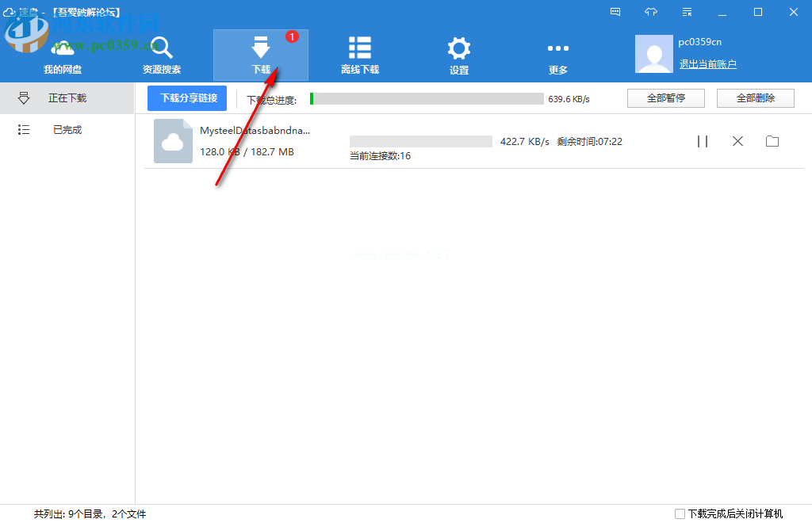Expand the 更多 three-dots menu
This screenshot has width=812, height=523.
click(558, 48)
